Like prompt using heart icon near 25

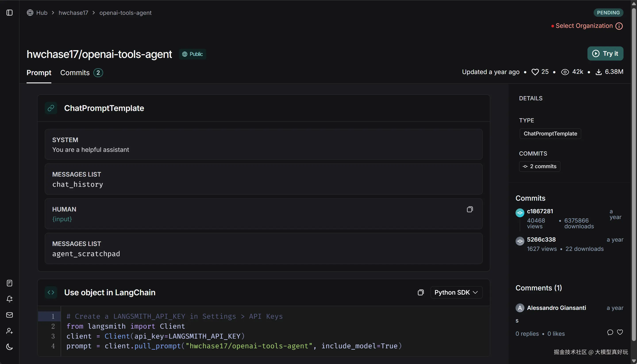(535, 72)
